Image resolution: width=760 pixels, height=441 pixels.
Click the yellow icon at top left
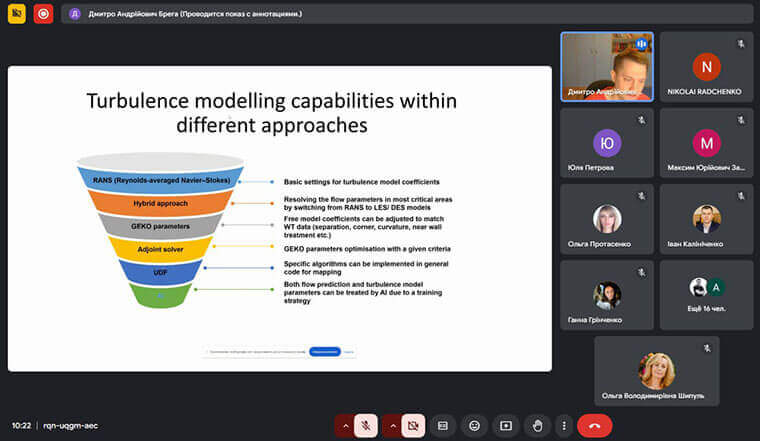pos(16,14)
